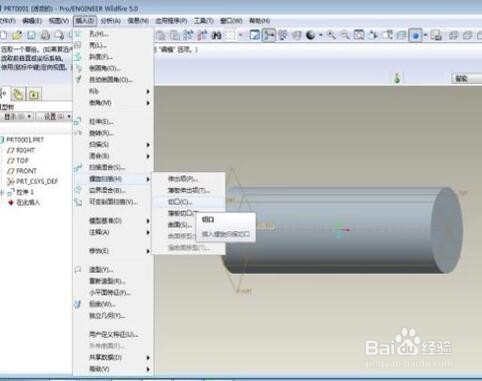Viewport: 482px width, 381px height.
Task: Click the shaded sphere appearance icon
Action: 311,35
